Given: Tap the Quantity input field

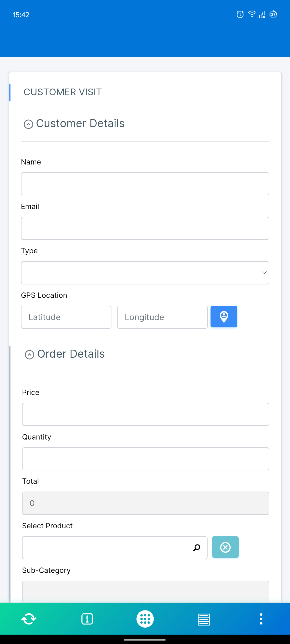Looking at the screenshot, I should [x=146, y=459].
